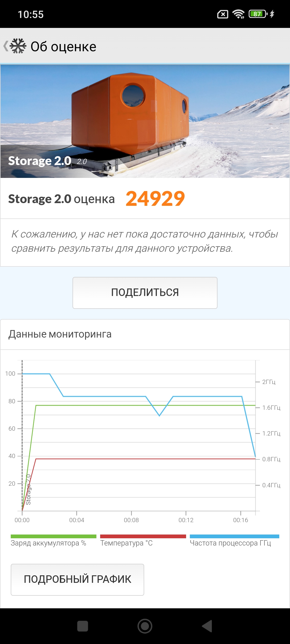The width and height of the screenshot is (290, 644).
Task: Tap the 00:08 marker on chart timeline
Action: click(131, 520)
